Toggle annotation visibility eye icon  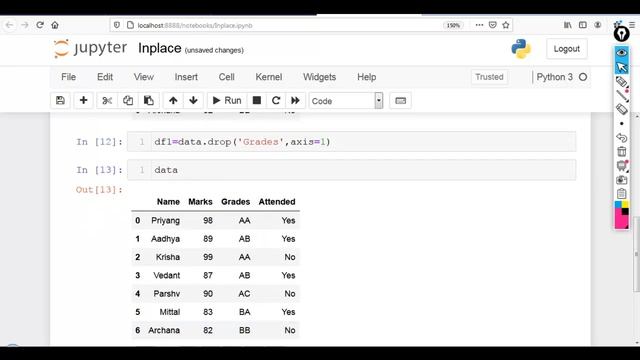[x=622, y=53]
